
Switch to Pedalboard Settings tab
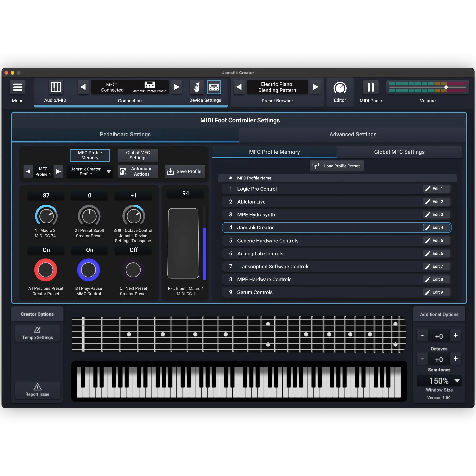tap(125, 135)
